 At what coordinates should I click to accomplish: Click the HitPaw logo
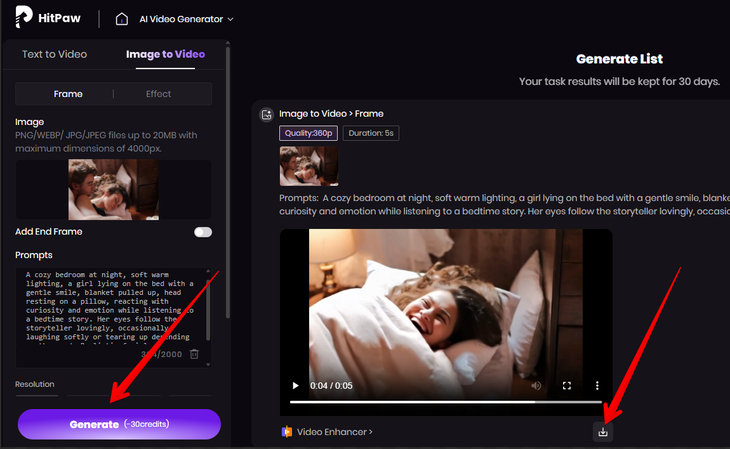pos(48,17)
